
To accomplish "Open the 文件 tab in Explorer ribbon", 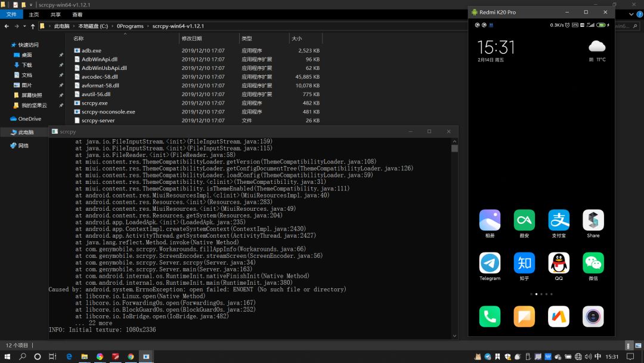I will pos(11,14).
